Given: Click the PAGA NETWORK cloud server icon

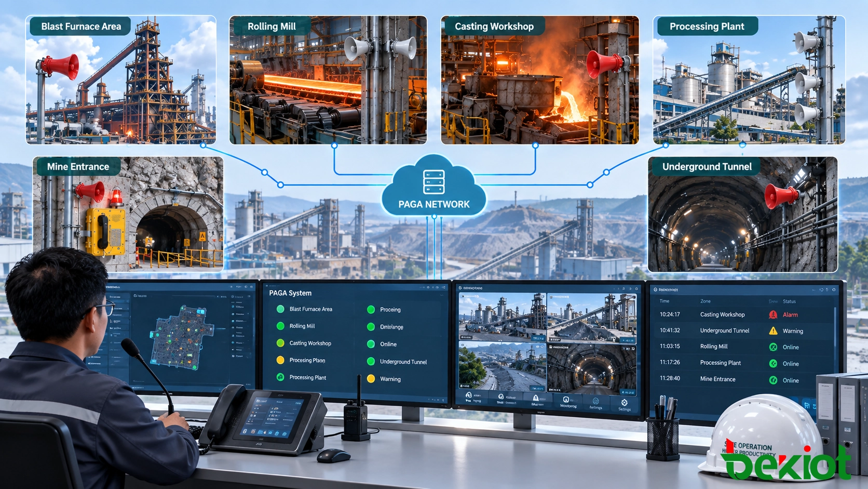Looking at the screenshot, I should tap(433, 182).
